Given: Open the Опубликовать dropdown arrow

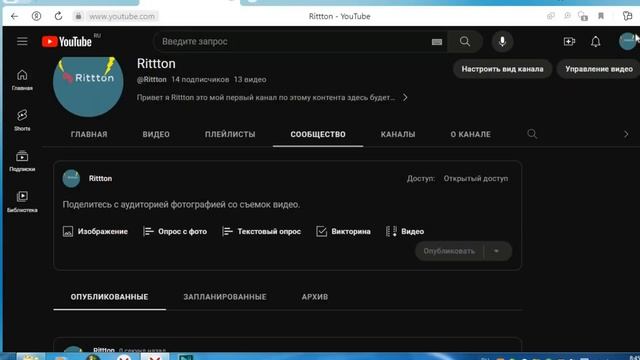Looking at the screenshot, I should point(496,251).
